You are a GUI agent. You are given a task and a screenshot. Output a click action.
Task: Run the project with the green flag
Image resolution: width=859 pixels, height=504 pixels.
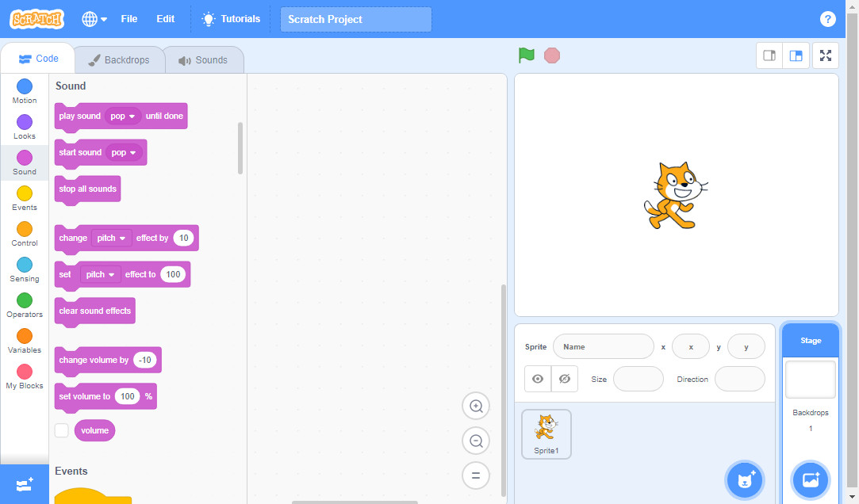click(x=526, y=55)
